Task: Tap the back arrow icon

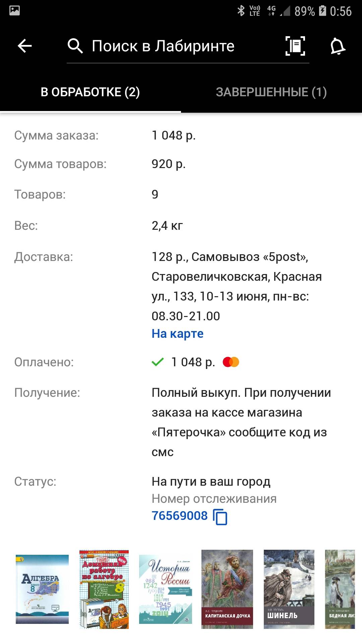Action: pos(24,46)
